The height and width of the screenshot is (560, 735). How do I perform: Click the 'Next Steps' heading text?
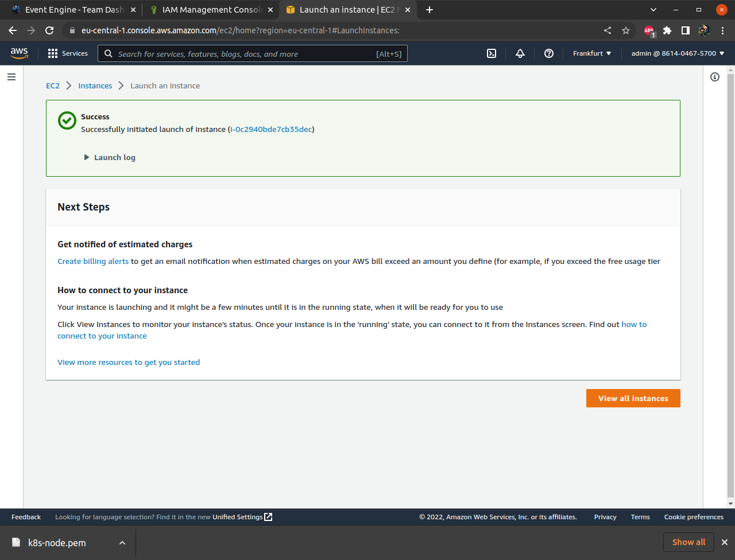(83, 207)
